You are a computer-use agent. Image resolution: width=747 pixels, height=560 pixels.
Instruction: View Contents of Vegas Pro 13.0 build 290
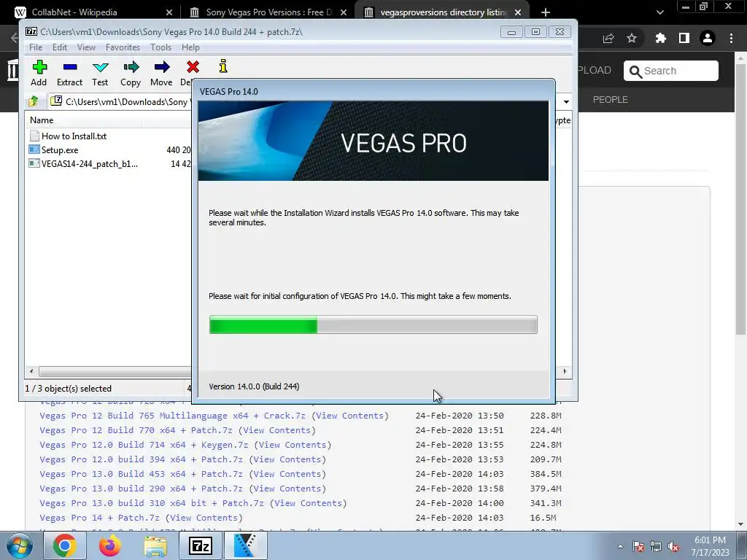pos(287,489)
